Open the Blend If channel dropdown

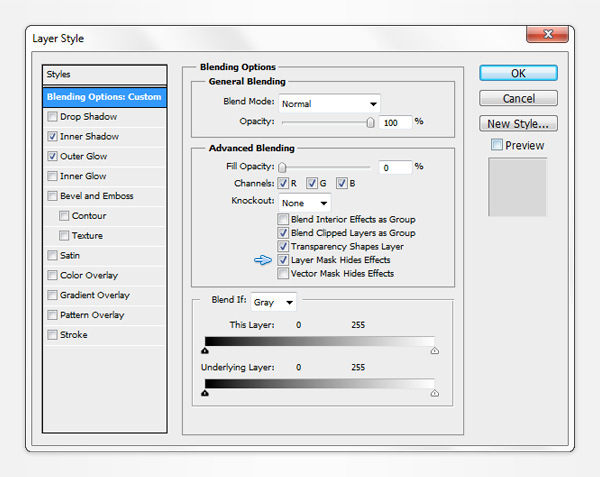(x=274, y=302)
